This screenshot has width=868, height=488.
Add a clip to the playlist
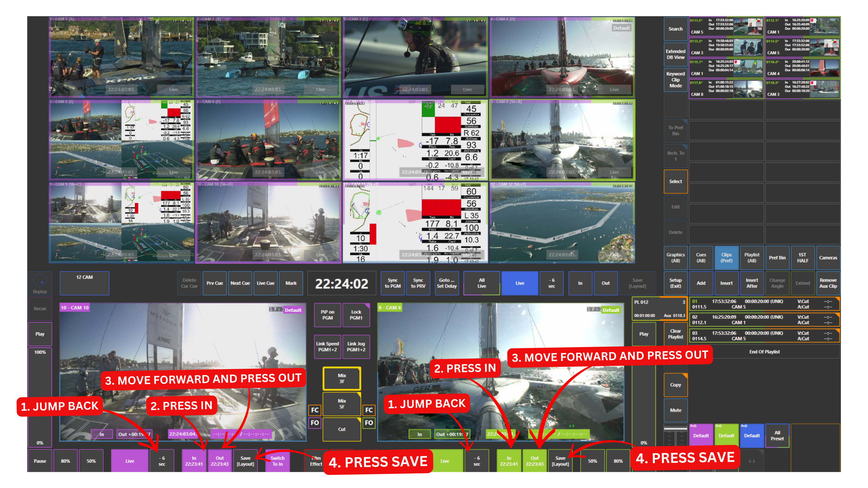tap(701, 283)
